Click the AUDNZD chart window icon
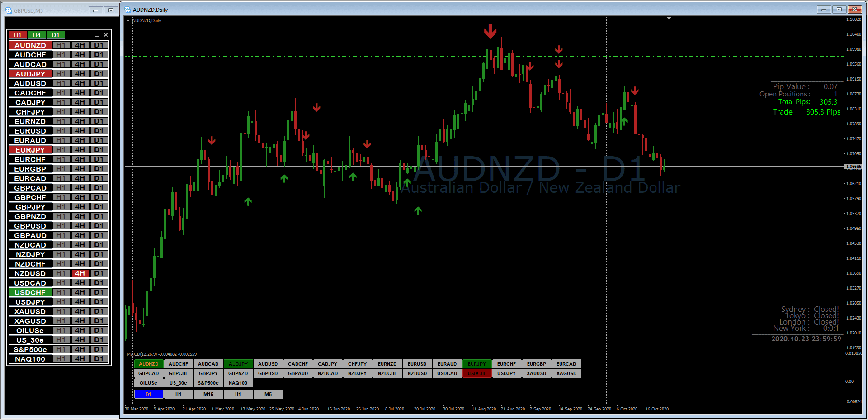Image resolution: width=868 pixels, height=420 pixels. coord(127,10)
